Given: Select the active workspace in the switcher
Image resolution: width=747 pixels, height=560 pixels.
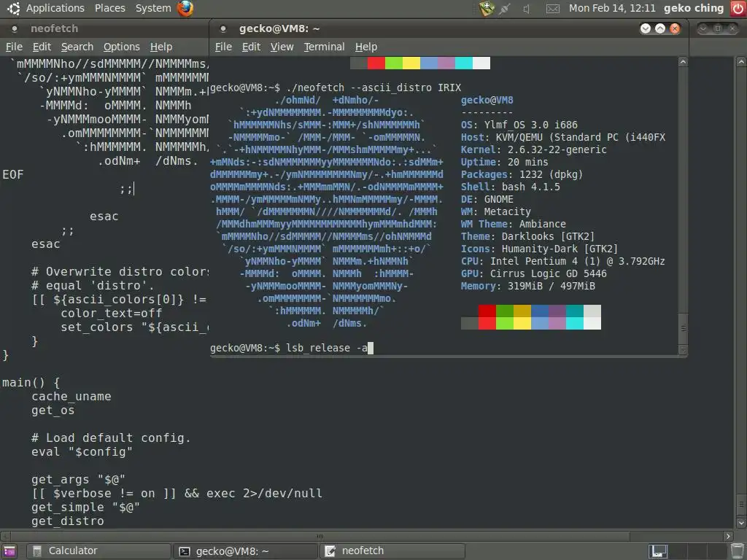Looking at the screenshot, I should pyautogui.click(x=658, y=551).
